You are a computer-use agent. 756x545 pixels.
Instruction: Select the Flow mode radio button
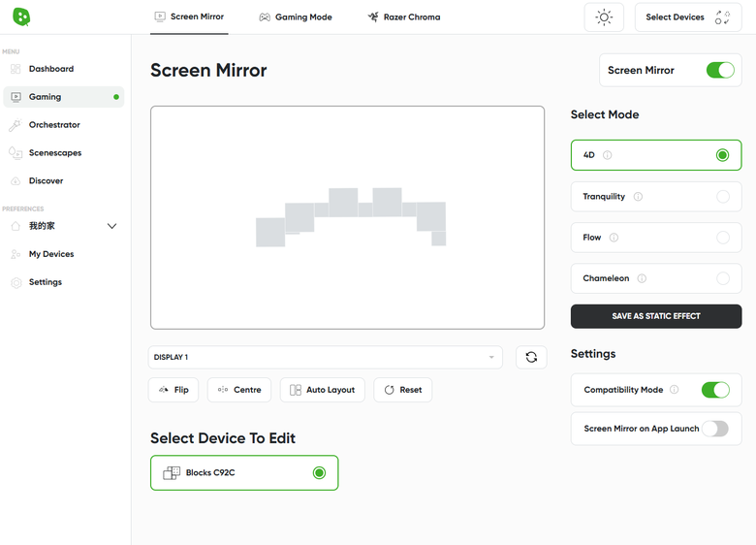coord(723,238)
